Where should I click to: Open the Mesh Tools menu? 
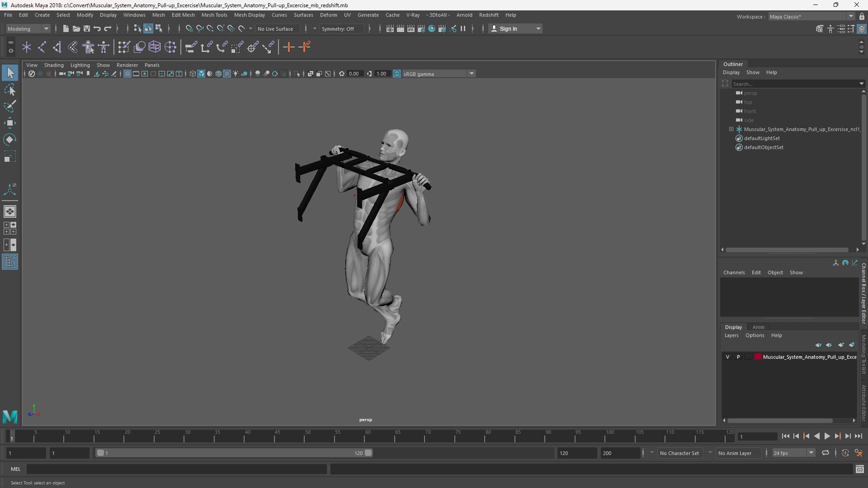click(214, 15)
